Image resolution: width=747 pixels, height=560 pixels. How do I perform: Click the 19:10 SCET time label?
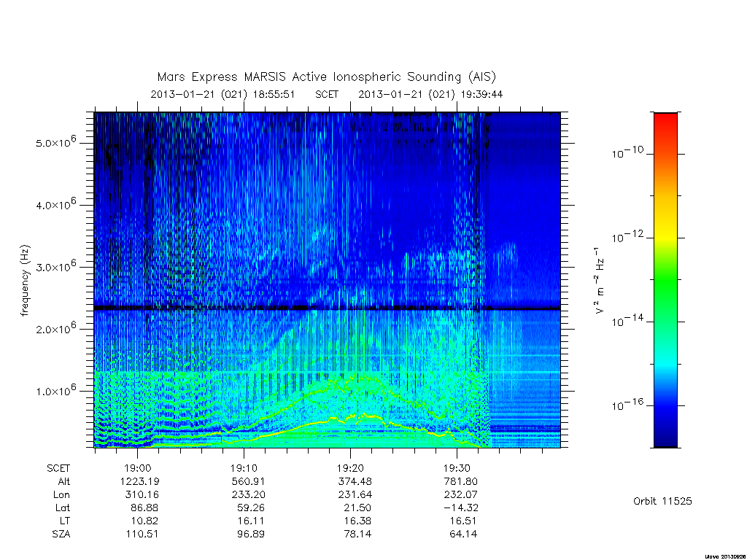(x=244, y=468)
